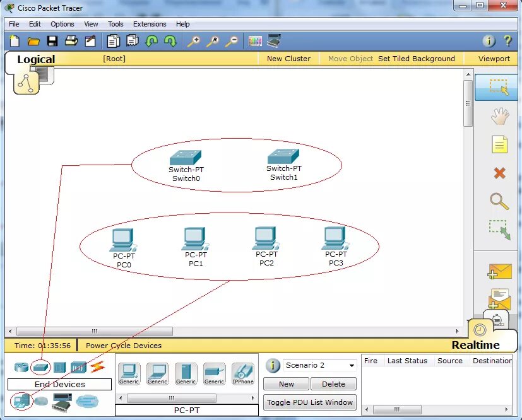The image size is (522, 420).
Task: Open the Options menu
Action: [x=62, y=24]
